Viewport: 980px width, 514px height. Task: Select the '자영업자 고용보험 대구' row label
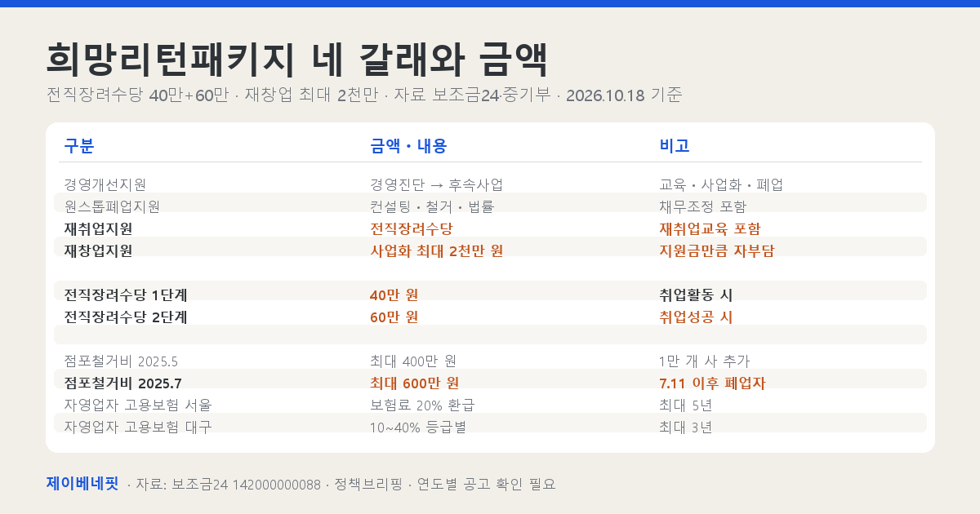coord(138,427)
